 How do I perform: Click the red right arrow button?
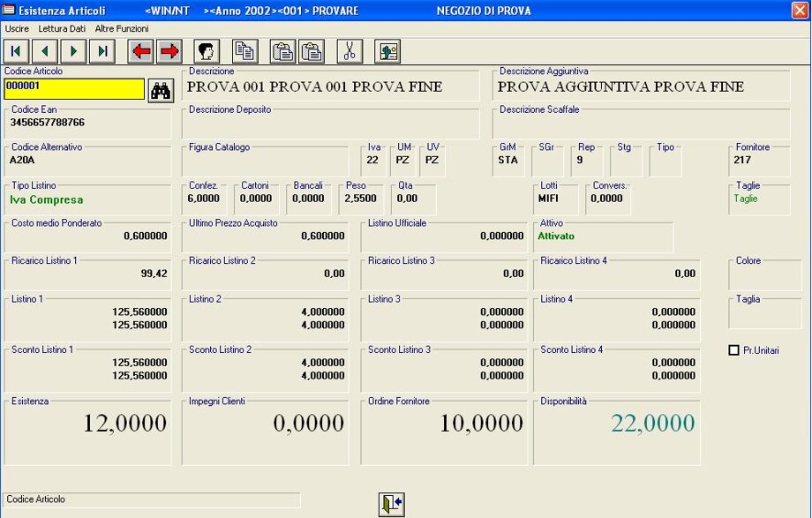169,51
